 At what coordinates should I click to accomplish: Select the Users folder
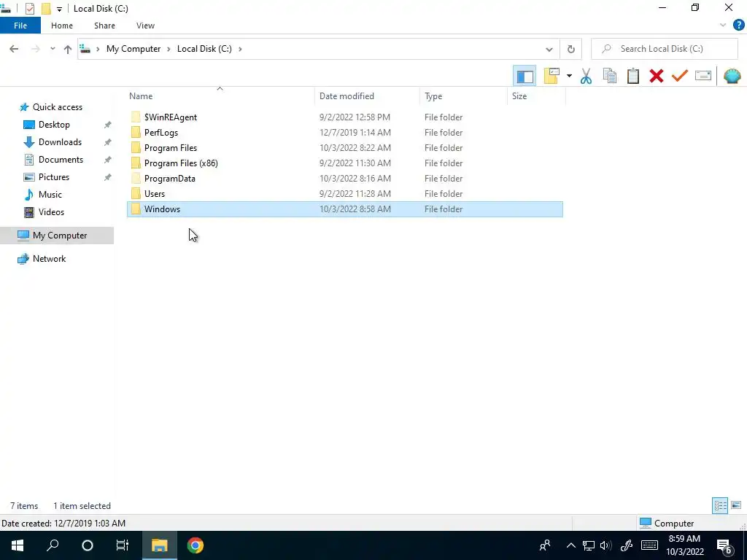pos(345,194)
